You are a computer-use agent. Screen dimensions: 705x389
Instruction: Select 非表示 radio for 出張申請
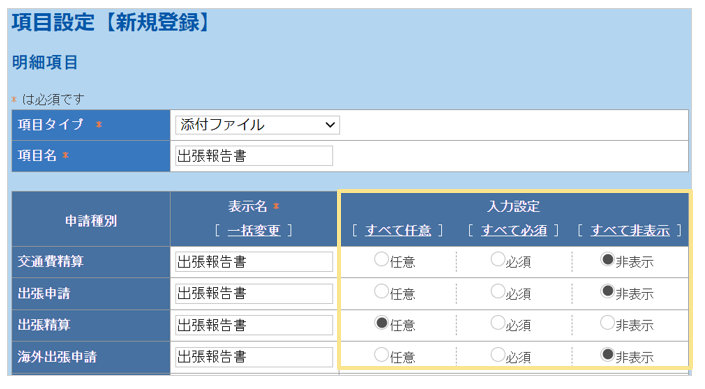607,291
